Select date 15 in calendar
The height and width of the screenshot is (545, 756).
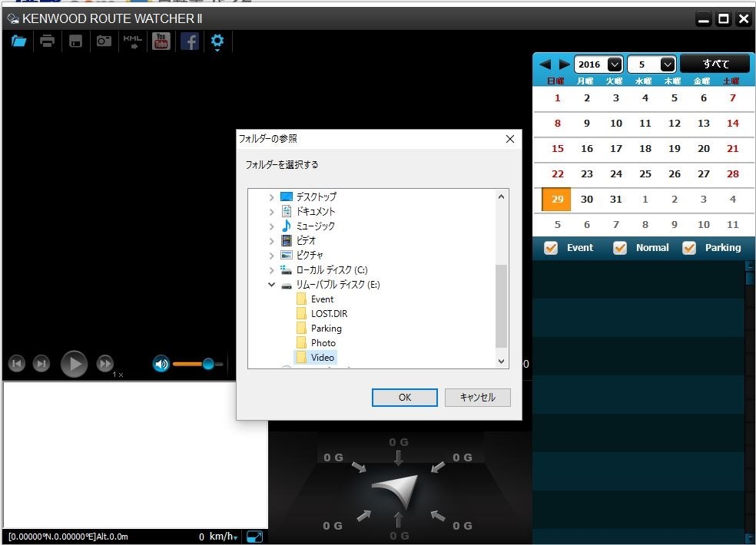coord(557,149)
